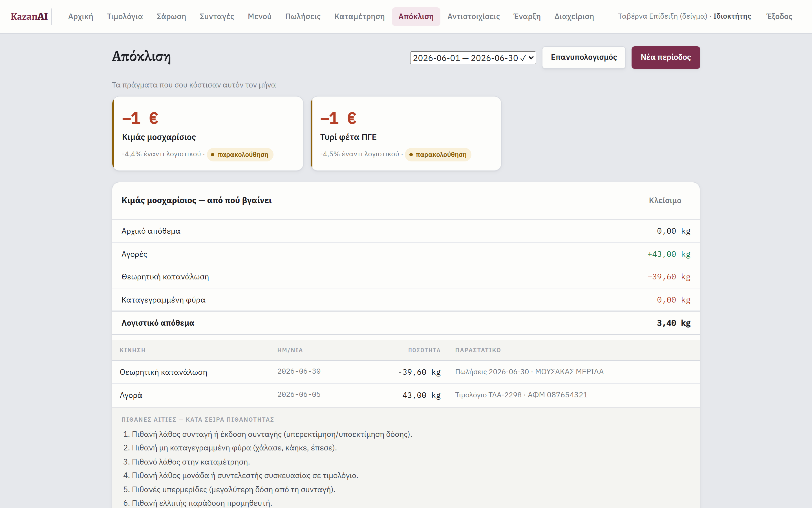Image resolution: width=812 pixels, height=508 pixels.
Task: Click the Αγορά movement row label
Action: 131,395
